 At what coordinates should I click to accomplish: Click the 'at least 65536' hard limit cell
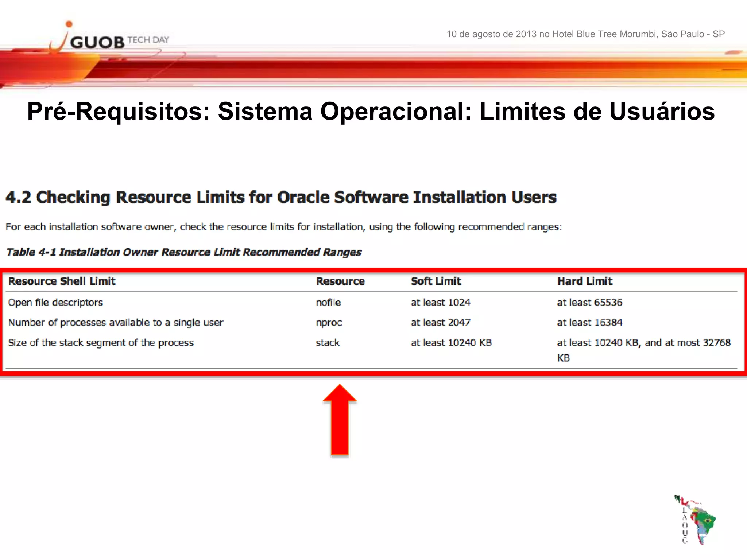tap(589, 303)
